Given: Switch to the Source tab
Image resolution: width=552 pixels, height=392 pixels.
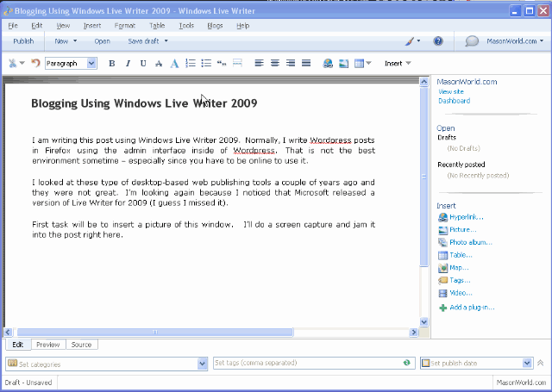Looking at the screenshot, I should pyautogui.click(x=81, y=345).
